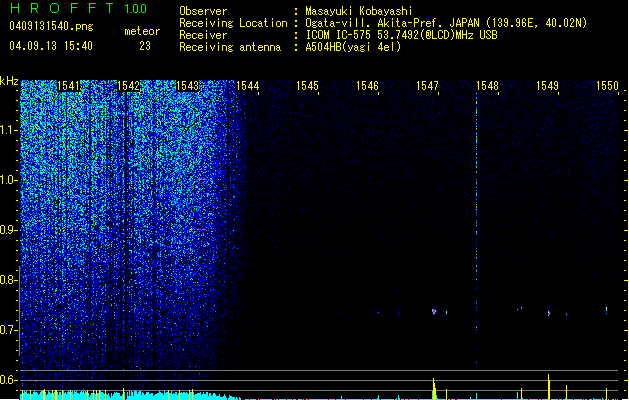The width and height of the screenshot is (629, 400).
Task: Click the meteor count value 23
Action: pyautogui.click(x=145, y=46)
